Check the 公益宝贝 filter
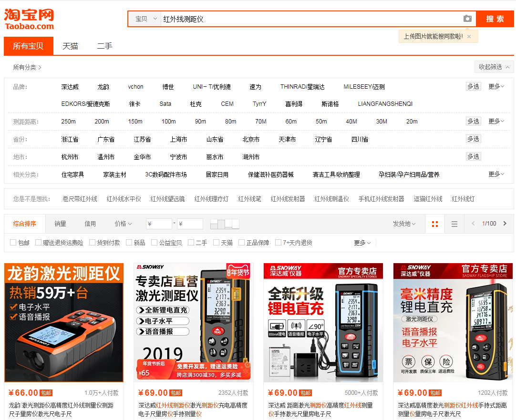Screen dimensions: 516x420 pyautogui.click(x=154, y=242)
